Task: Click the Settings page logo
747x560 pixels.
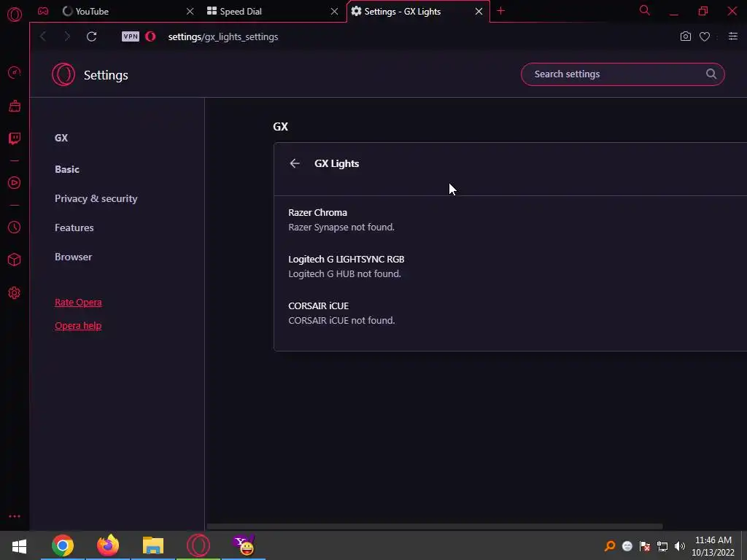Action: [x=63, y=75]
